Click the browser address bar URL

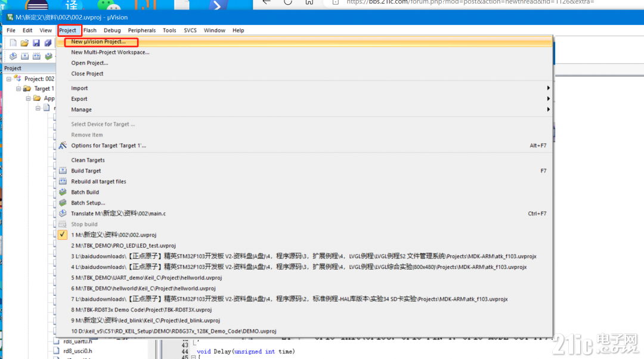[x=470, y=2]
